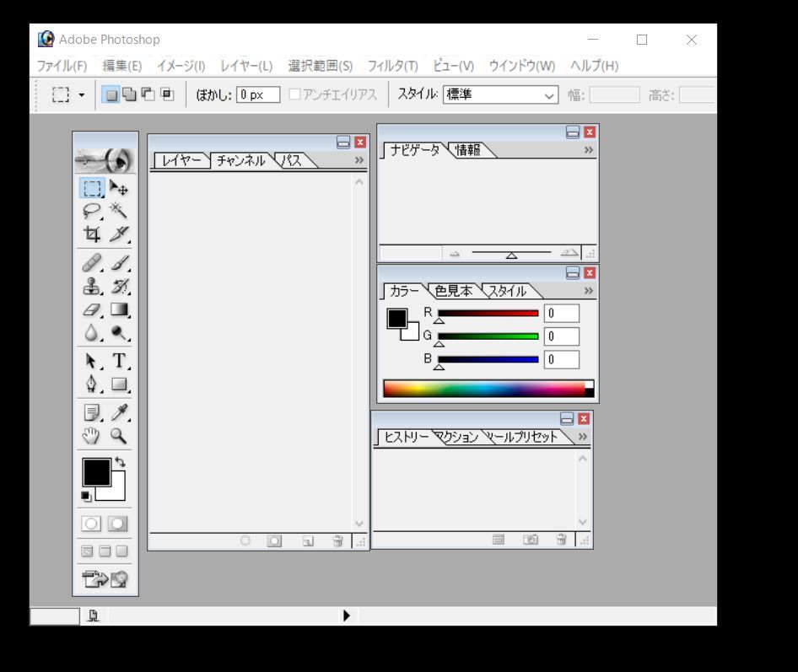The width and height of the screenshot is (798, 672).
Task: Select the Zoom tool
Action: click(119, 435)
